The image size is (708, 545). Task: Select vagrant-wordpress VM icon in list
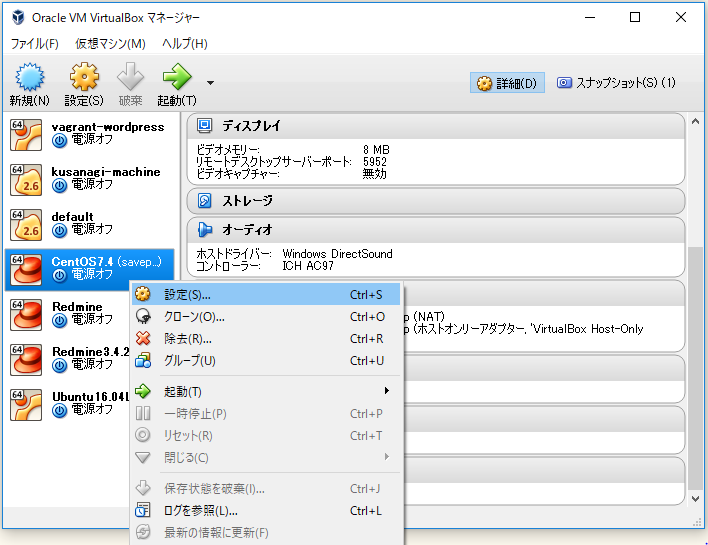pyautogui.click(x=26, y=135)
